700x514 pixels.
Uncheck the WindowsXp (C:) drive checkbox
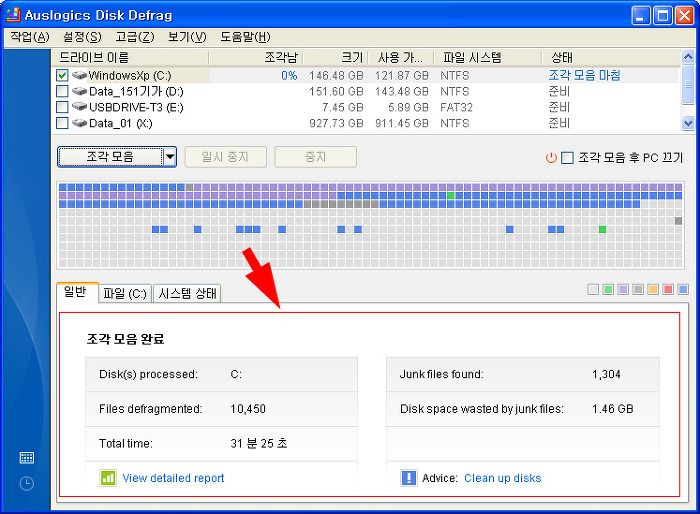(x=62, y=75)
